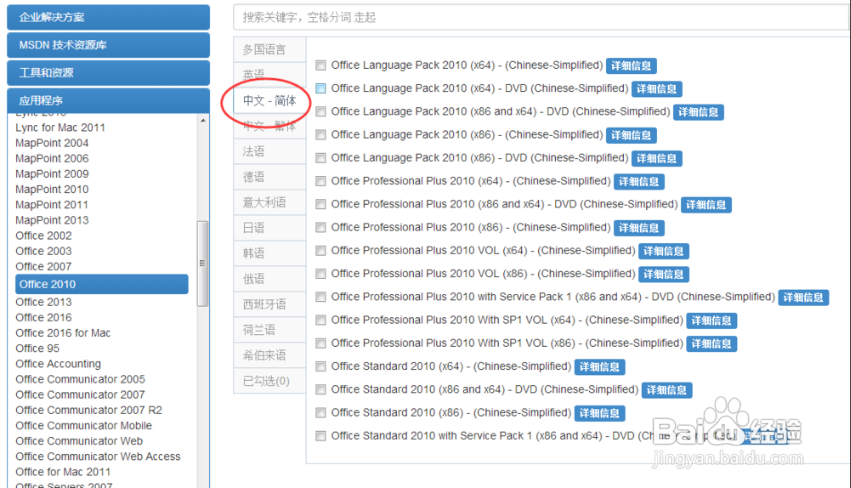Show 详细信息 for Language Pack 2010 (x64) DVD
Viewport: 851px width, 488px height.
[657, 89]
